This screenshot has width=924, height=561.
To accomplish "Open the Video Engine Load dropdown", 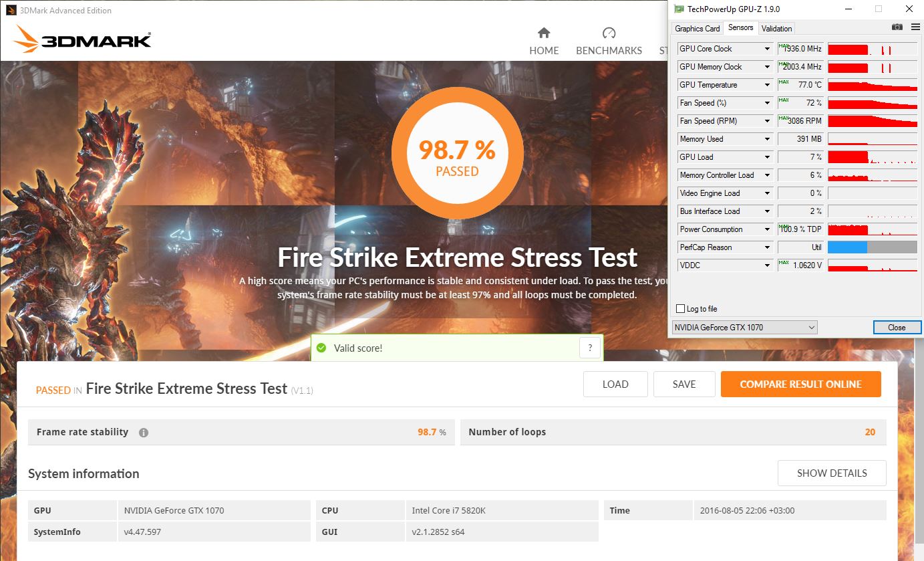I will (767, 193).
